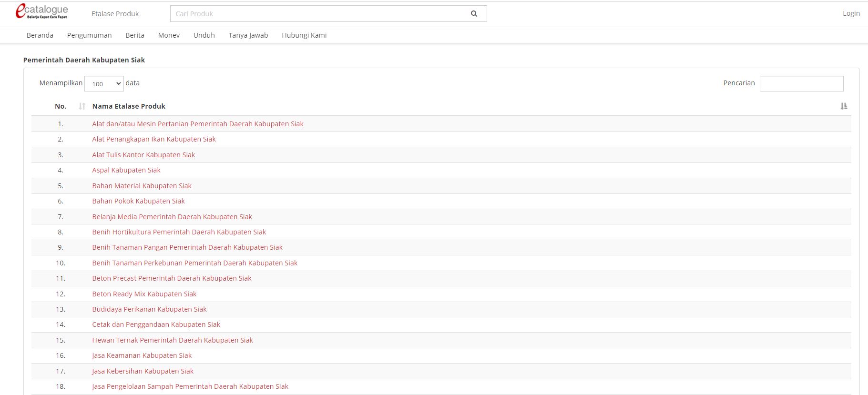The height and width of the screenshot is (395, 868).
Task: Open Hubungi Kami menu item
Action: tap(304, 35)
